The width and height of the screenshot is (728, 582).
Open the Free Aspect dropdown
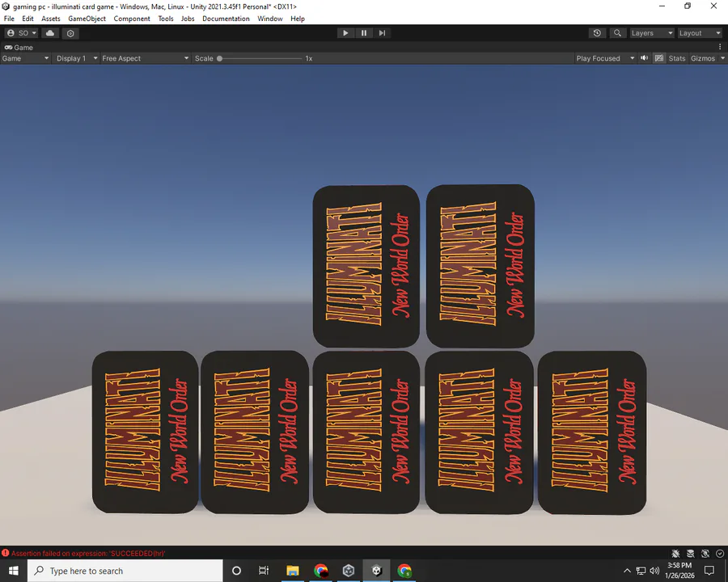pyautogui.click(x=146, y=58)
